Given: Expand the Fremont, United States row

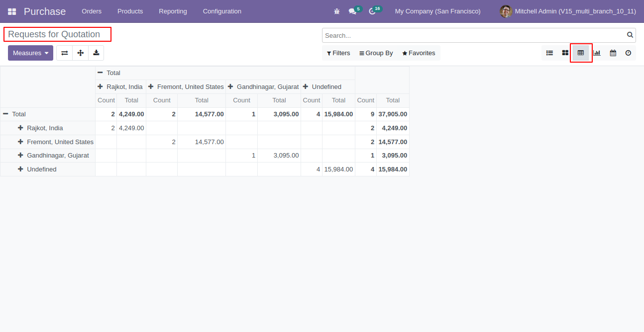Looking at the screenshot, I should pyautogui.click(x=48, y=142).
